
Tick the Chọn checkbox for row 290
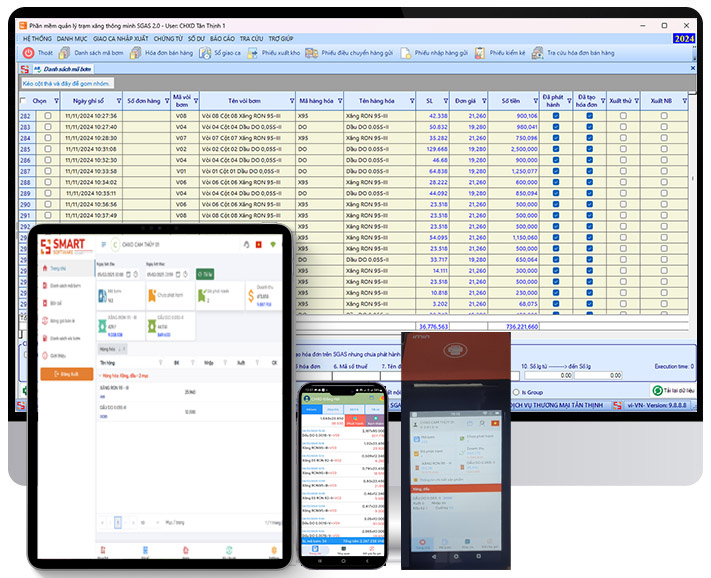click(x=48, y=204)
